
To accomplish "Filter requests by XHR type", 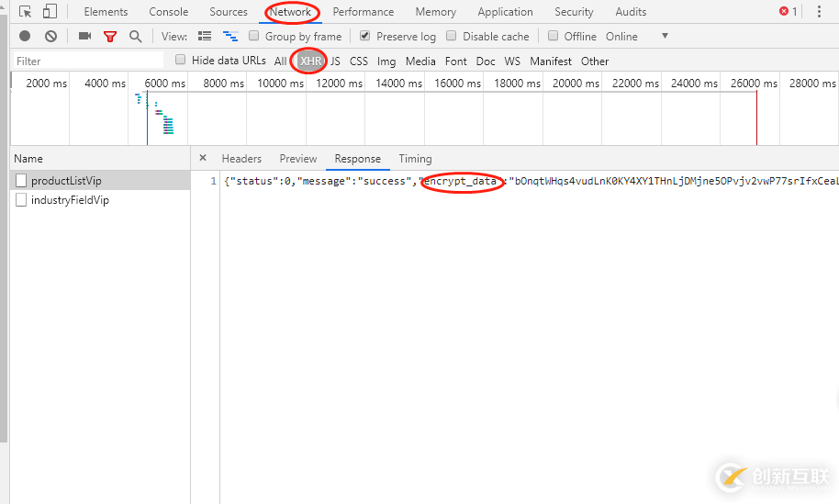I will tap(310, 61).
